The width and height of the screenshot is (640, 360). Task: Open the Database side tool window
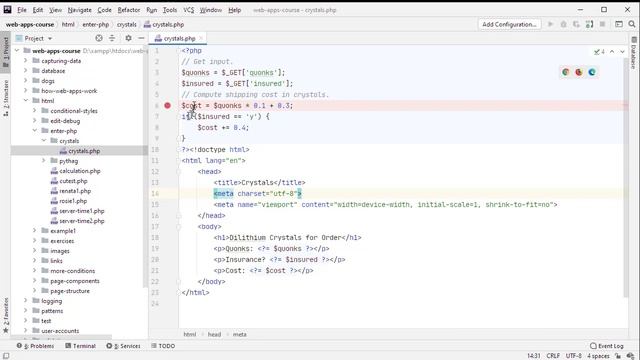click(633, 53)
